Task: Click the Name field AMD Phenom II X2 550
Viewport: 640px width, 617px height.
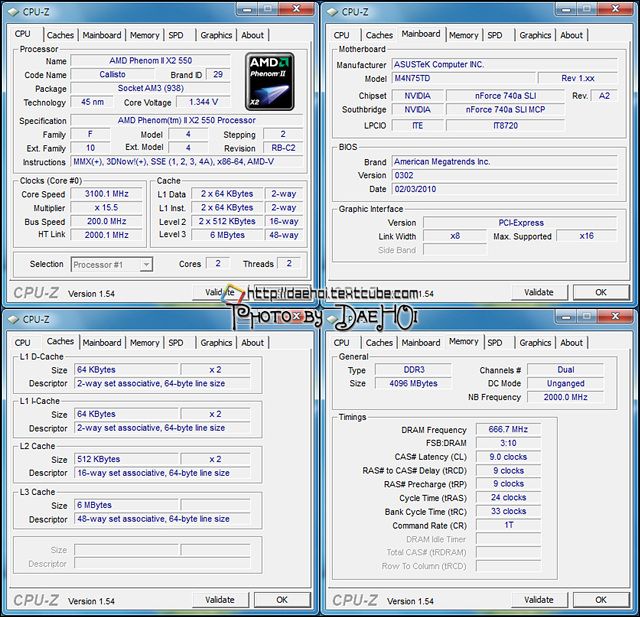Action: (x=151, y=61)
